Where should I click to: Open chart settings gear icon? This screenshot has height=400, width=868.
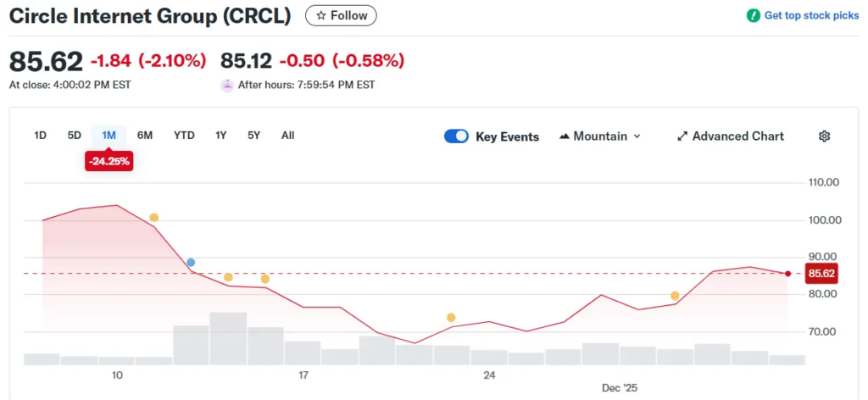tap(824, 136)
